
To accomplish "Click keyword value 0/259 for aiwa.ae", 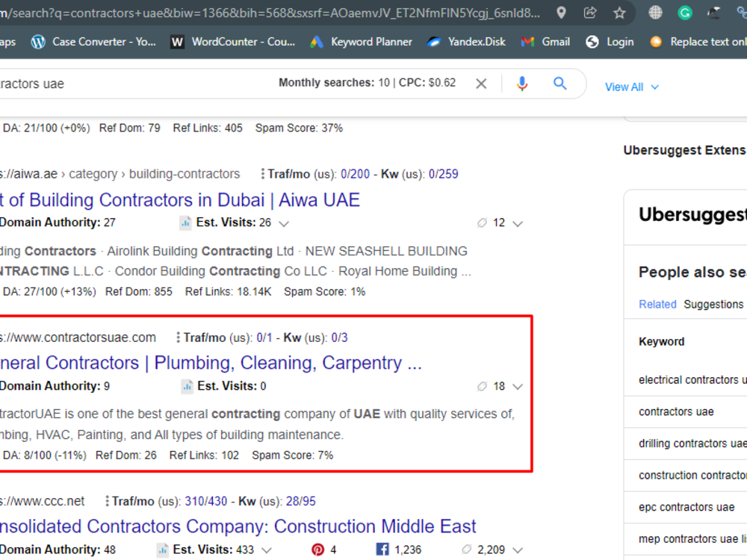I will (444, 174).
